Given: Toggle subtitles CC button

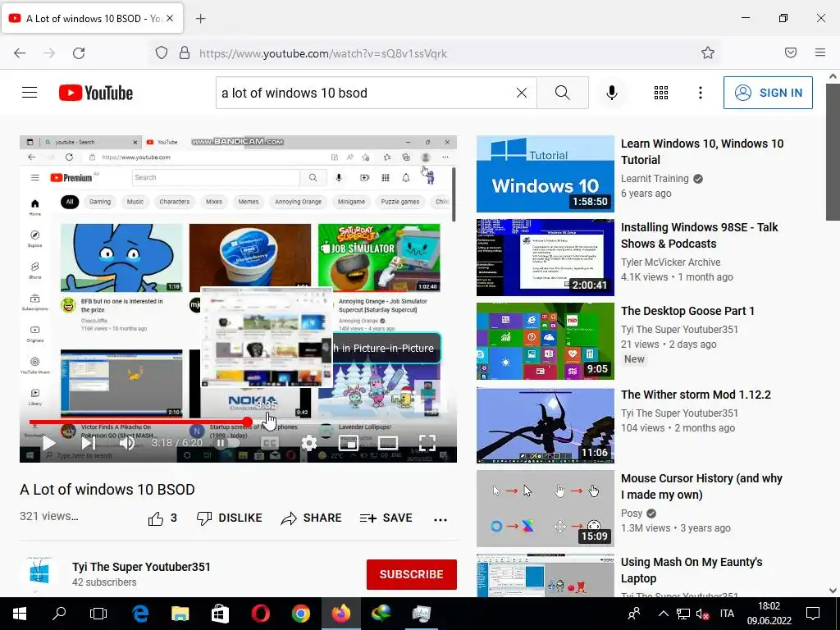Looking at the screenshot, I should [269, 443].
